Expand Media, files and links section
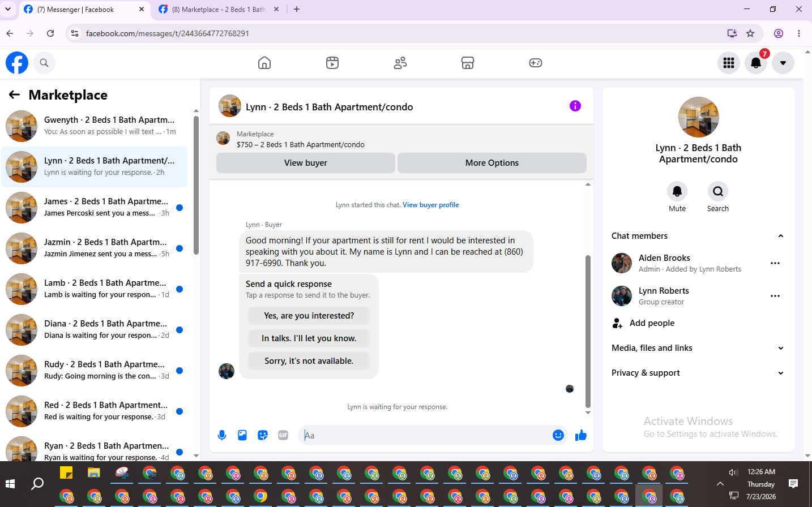This screenshot has width=812, height=507. tap(698, 348)
